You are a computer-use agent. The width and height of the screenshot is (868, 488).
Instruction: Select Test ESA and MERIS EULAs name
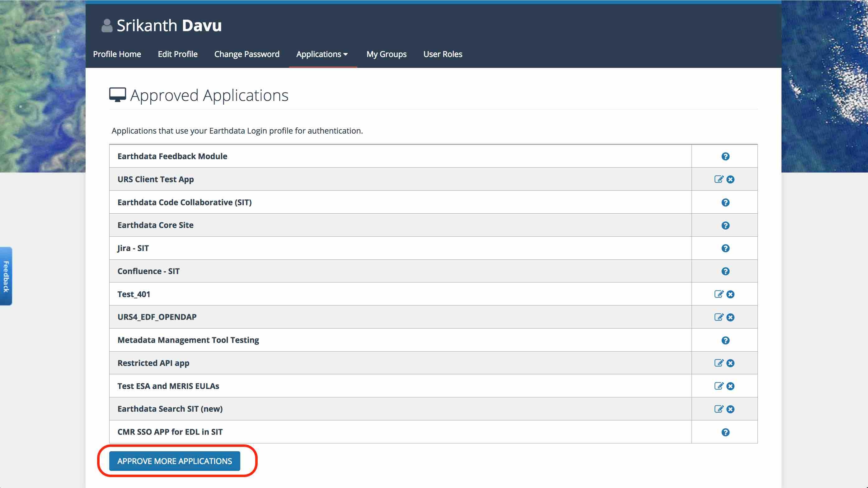tap(168, 386)
